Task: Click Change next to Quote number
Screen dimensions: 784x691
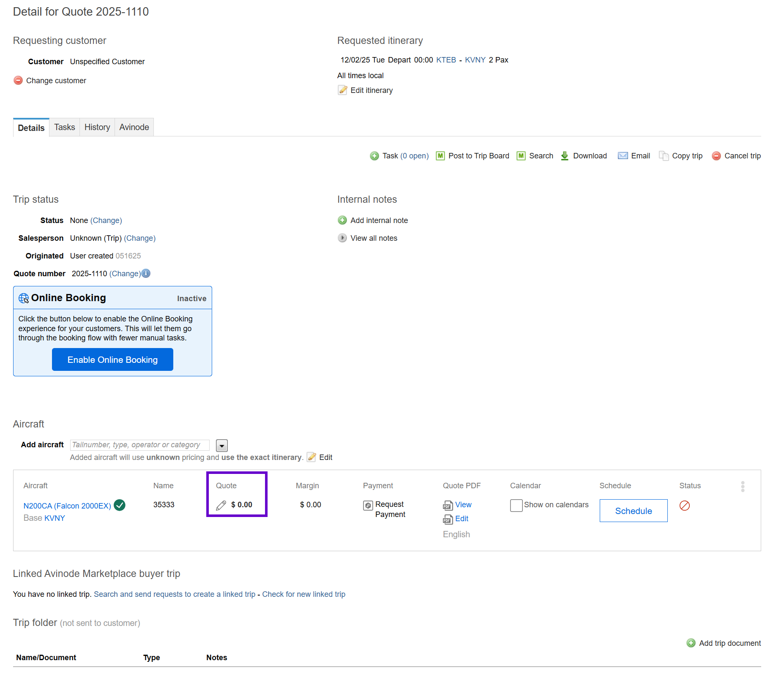Action: (125, 273)
